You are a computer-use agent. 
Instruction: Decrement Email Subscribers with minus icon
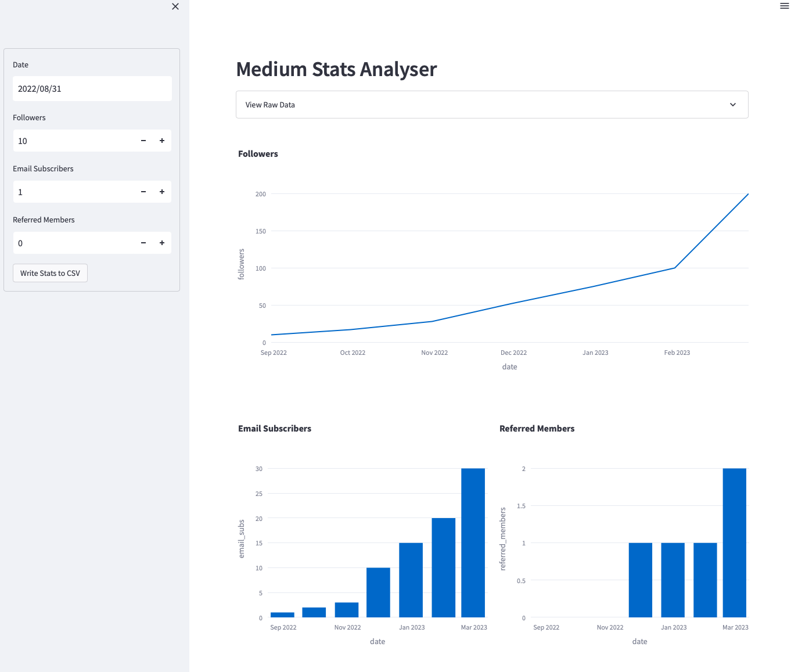pos(143,192)
